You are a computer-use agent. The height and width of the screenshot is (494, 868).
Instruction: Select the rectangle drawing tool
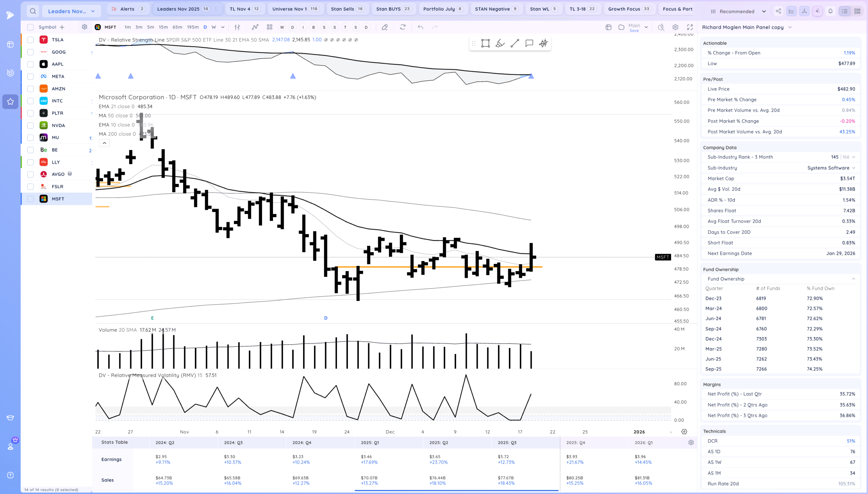[486, 43]
